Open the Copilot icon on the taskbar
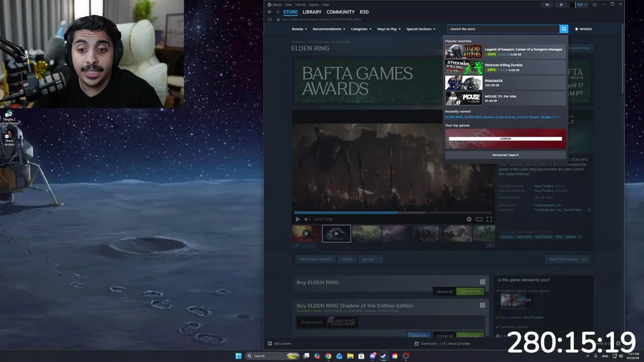 click(x=317, y=356)
